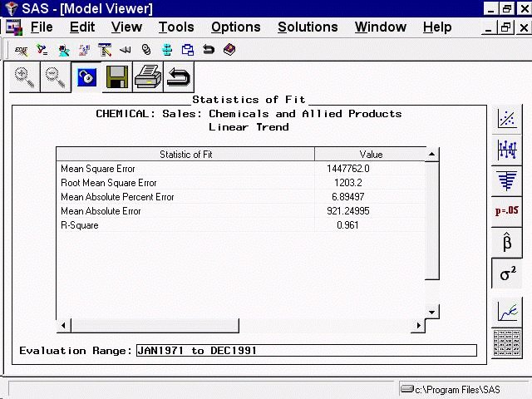Show the prediction error scatter plot view

(507, 119)
